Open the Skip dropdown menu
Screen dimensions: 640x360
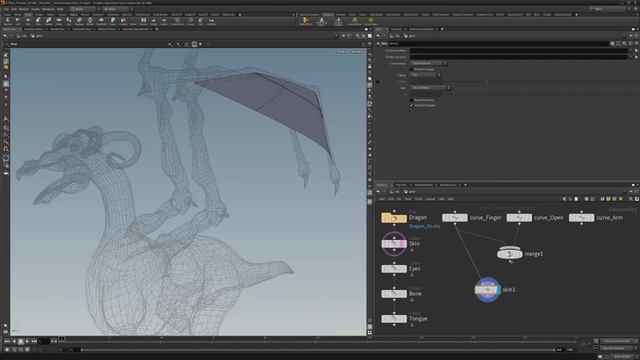tap(430, 87)
